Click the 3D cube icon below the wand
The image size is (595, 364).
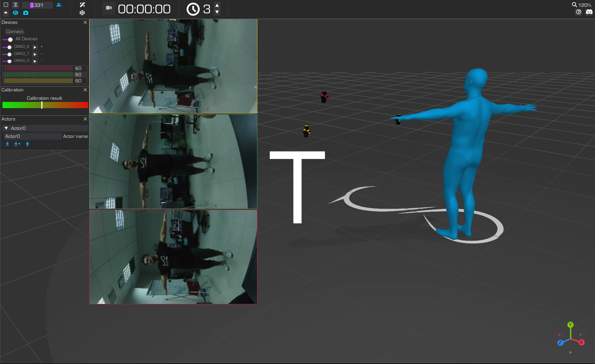(x=82, y=13)
